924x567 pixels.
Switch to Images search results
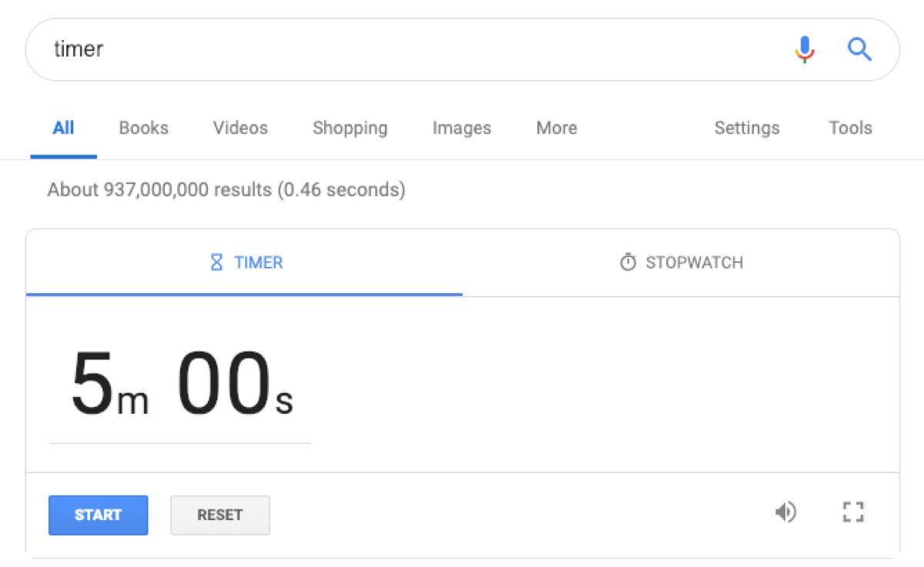460,128
